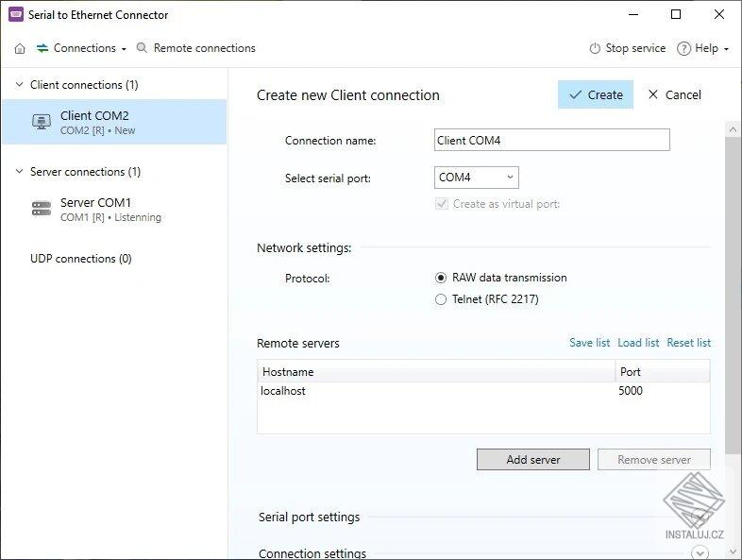The image size is (742, 560).
Task: Click the Save list link
Action: (589, 343)
